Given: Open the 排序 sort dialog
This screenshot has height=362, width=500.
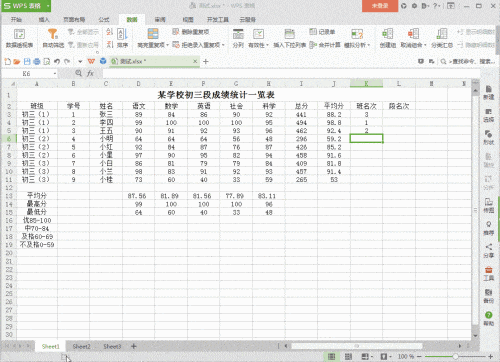Looking at the screenshot, I should [x=122, y=38].
